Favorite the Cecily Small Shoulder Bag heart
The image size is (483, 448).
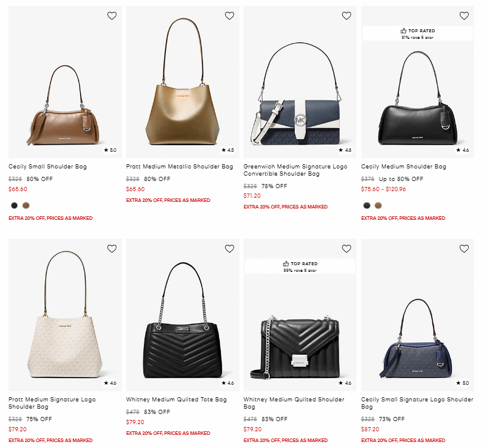coord(112,16)
